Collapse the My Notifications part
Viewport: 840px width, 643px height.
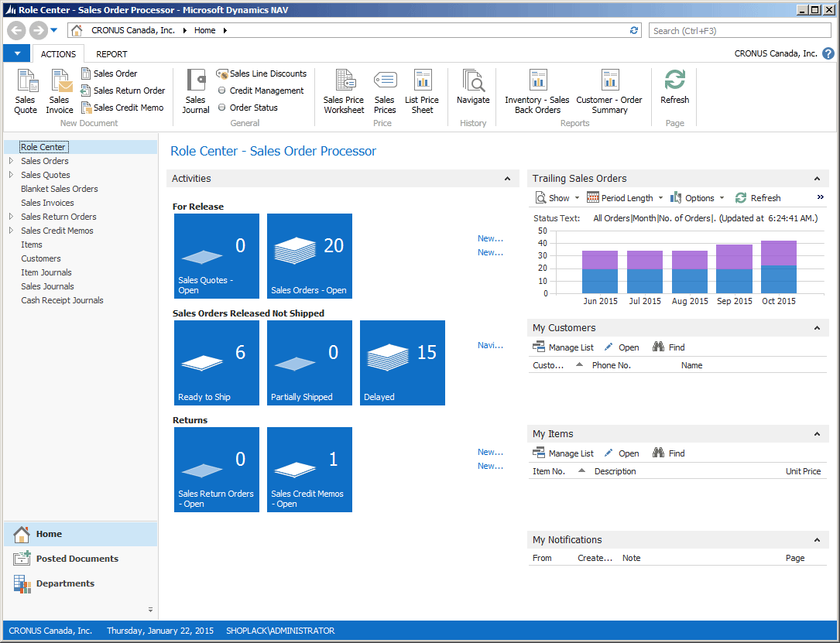(817, 540)
